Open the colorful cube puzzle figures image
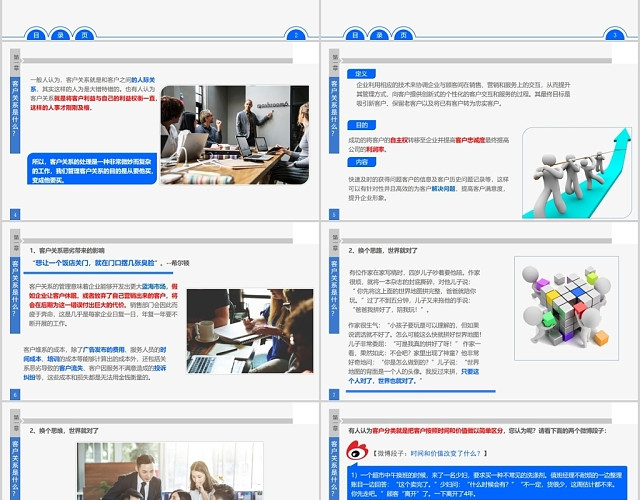Screen dimensions: 640x500 click(566, 308)
